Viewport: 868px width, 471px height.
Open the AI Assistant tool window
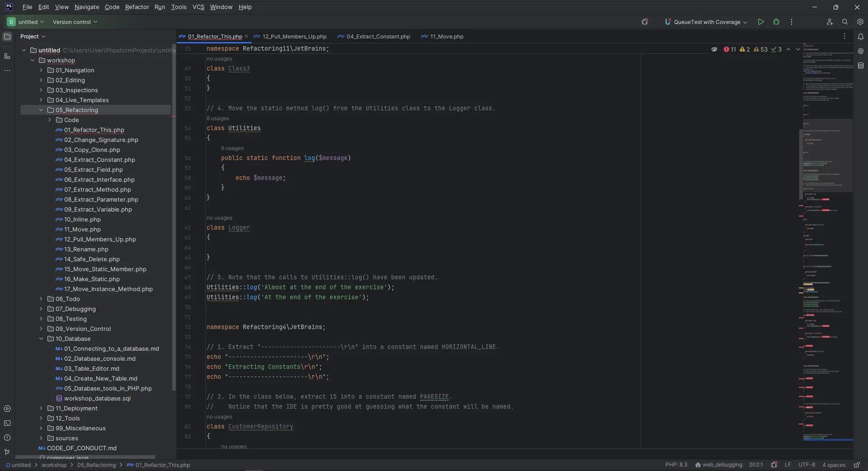click(860, 51)
